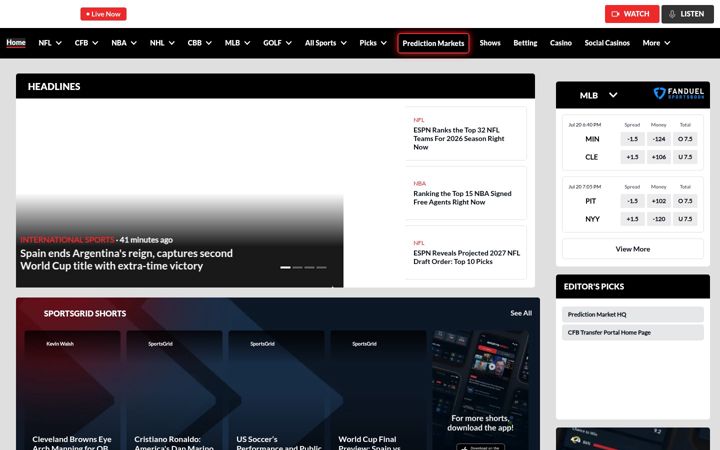The image size is (720, 450).
Task: Expand the MLB navigation dropdown
Action: point(237,43)
